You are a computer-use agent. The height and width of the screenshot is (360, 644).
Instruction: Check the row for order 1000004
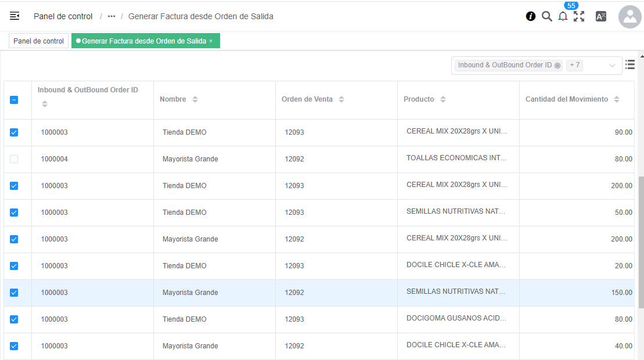14,159
